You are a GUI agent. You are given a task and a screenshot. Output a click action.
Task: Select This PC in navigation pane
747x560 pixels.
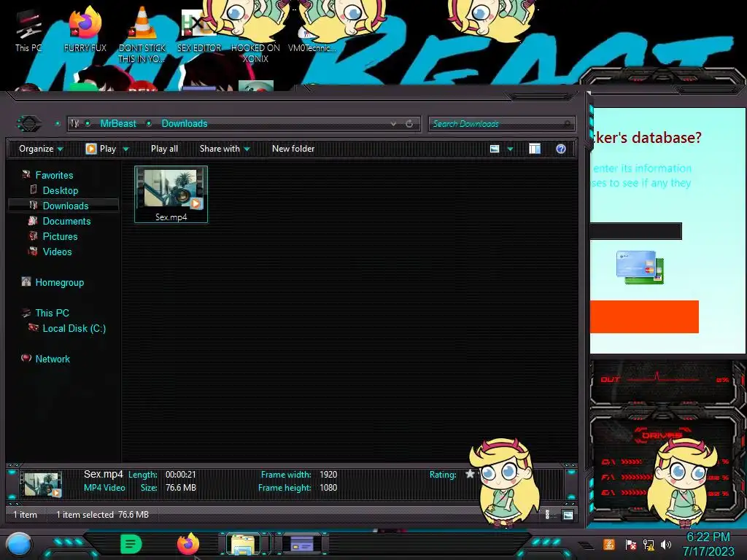coord(52,313)
